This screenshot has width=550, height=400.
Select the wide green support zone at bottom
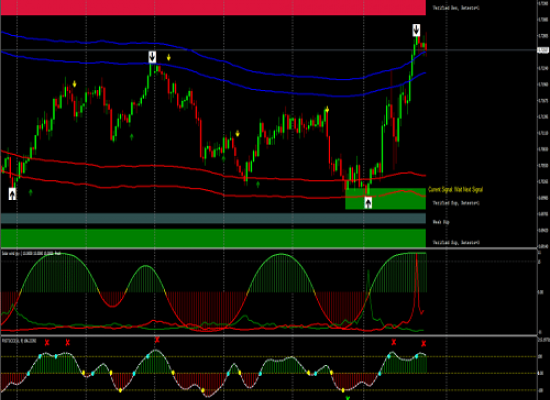[213, 238]
